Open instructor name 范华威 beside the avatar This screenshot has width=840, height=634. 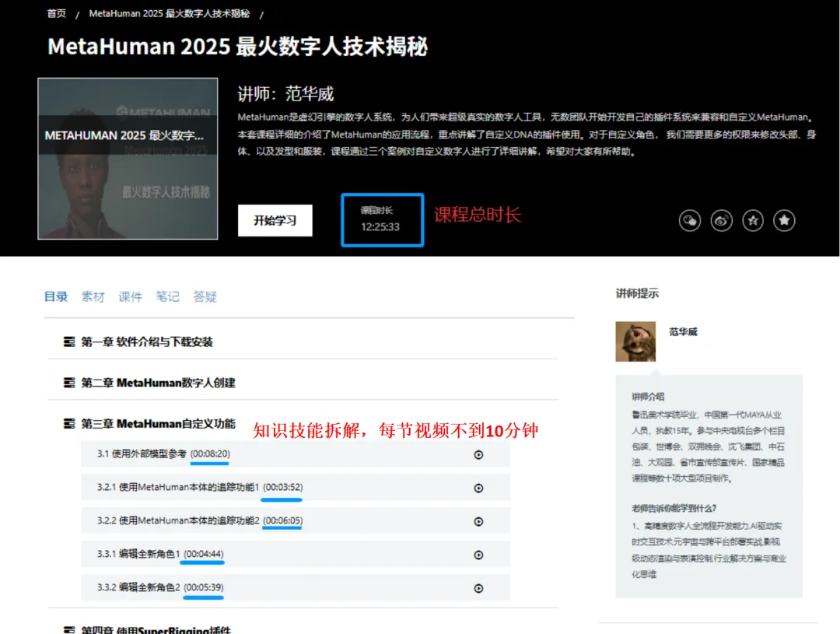pos(683,331)
